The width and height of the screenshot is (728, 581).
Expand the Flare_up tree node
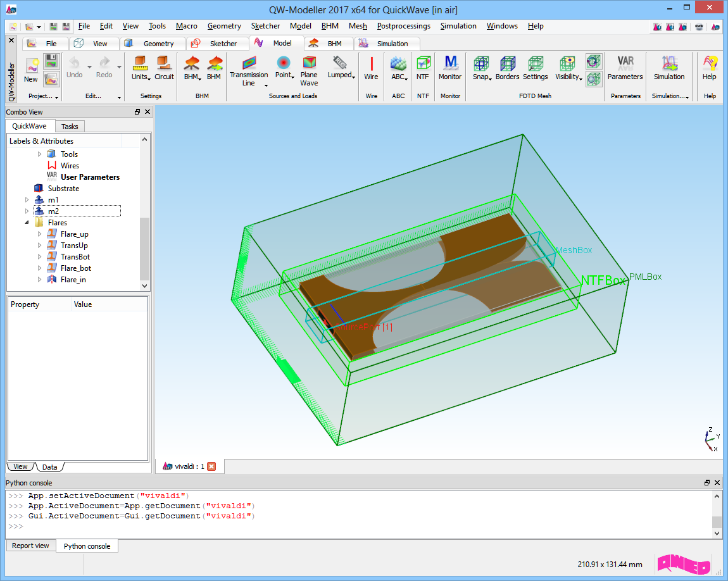pyautogui.click(x=39, y=234)
